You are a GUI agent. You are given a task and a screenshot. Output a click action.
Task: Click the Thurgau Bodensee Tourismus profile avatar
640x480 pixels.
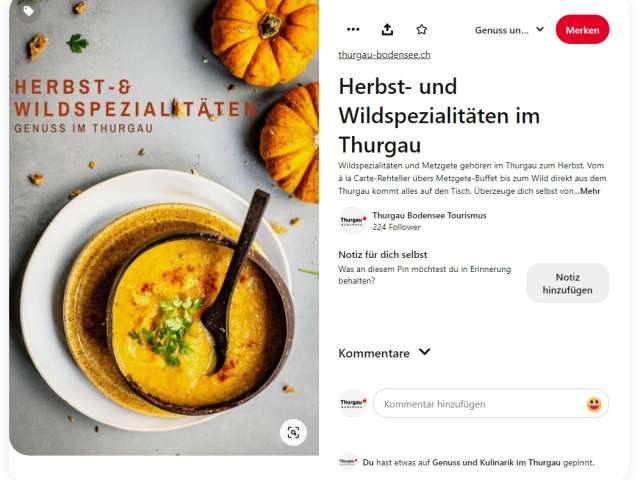(x=353, y=220)
